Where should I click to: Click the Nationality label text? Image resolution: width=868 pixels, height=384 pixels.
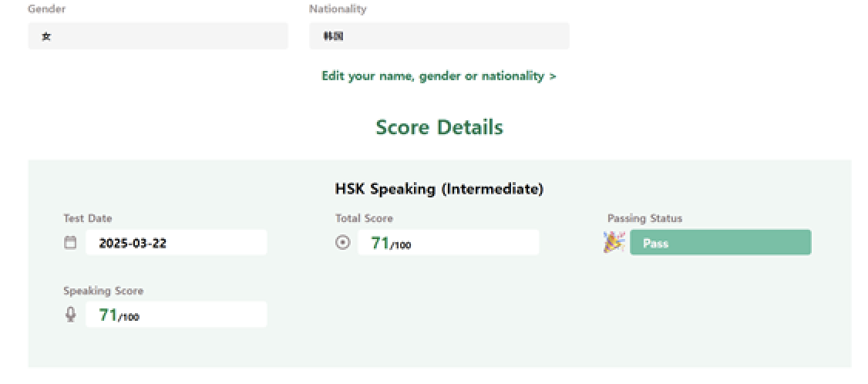click(338, 9)
